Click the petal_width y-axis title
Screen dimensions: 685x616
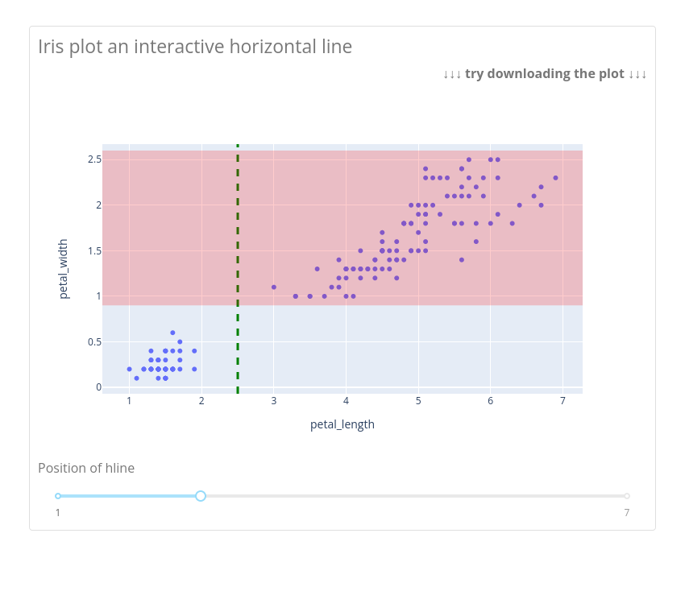[x=64, y=269]
